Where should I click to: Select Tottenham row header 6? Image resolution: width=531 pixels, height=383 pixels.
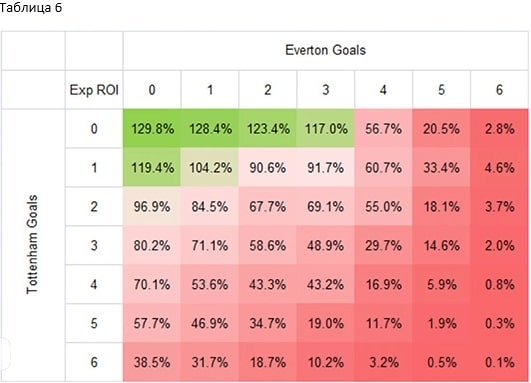click(x=94, y=362)
